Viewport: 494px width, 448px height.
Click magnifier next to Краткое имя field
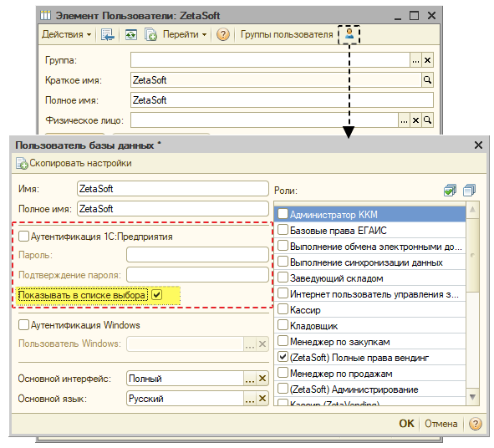pyautogui.click(x=427, y=80)
